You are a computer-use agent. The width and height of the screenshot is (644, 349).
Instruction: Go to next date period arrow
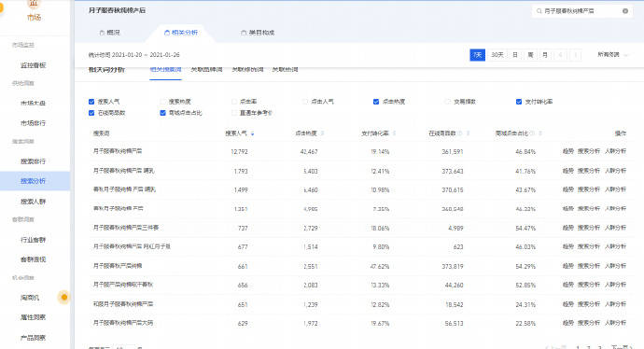coord(576,55)
